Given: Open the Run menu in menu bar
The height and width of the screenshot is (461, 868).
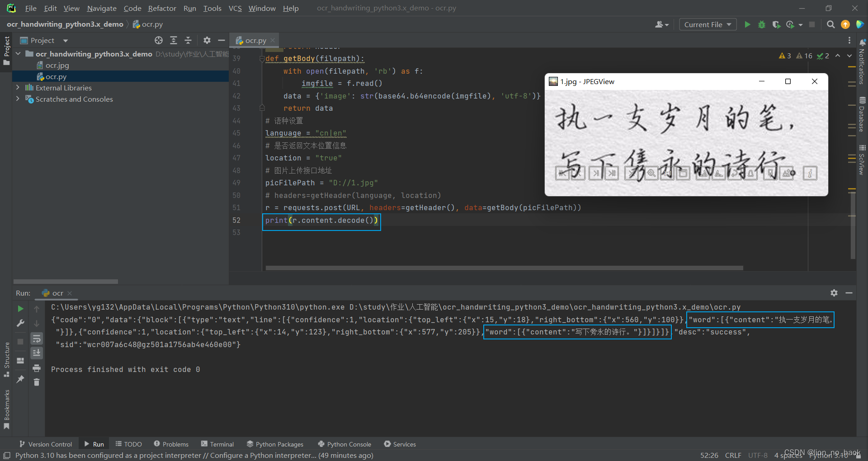Looking at the screenshot, I should [x=190, y=8].
